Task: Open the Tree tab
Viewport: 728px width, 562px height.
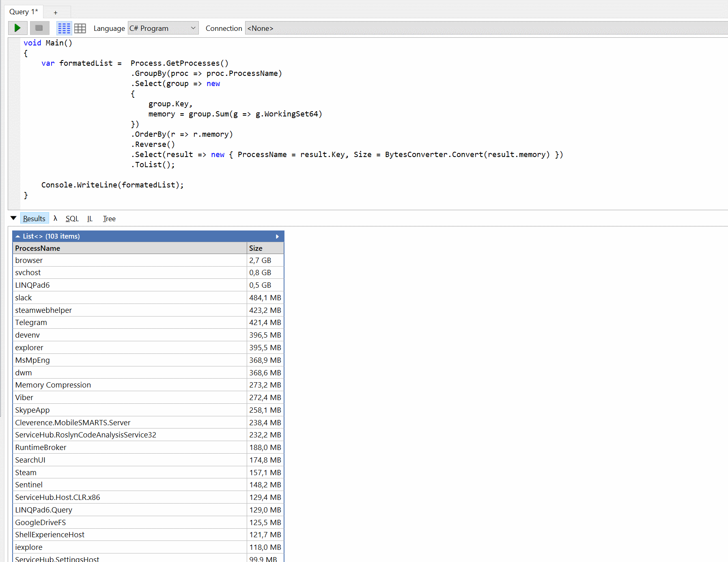Action: click(109, 219)
